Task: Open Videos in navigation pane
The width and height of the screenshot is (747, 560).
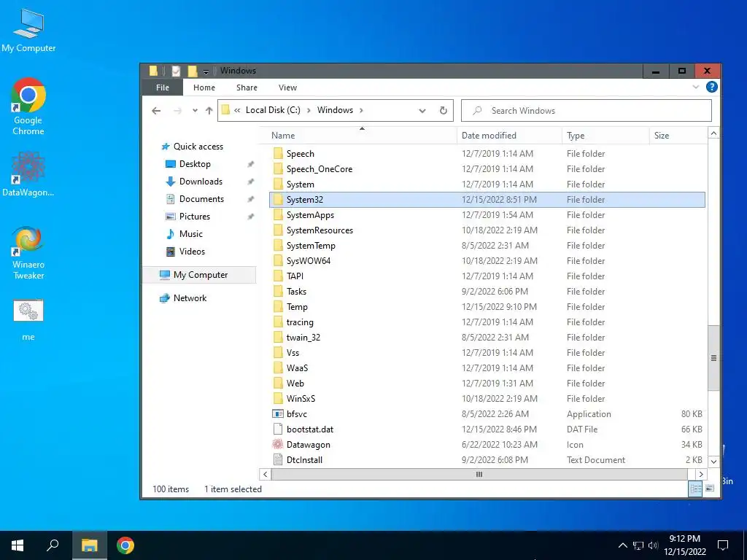Action: point(185,252)
